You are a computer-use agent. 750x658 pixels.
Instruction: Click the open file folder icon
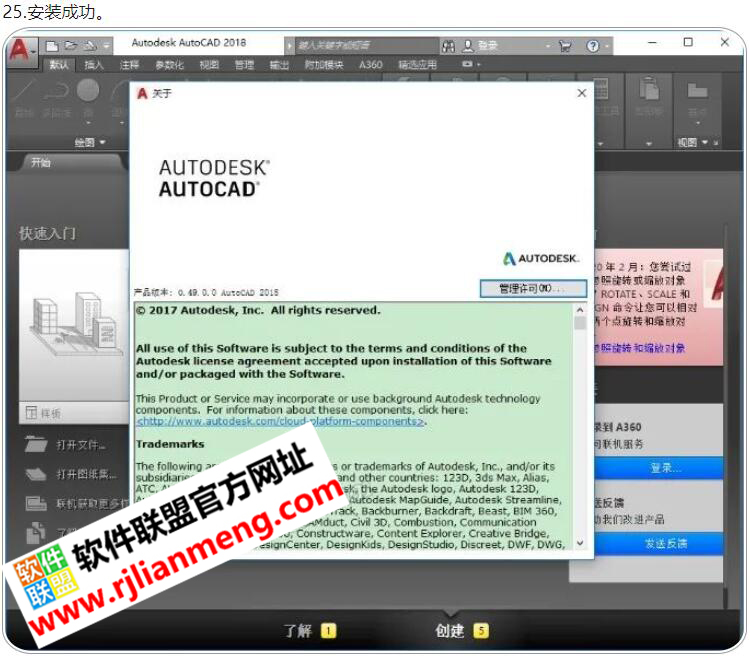(37, 445)
